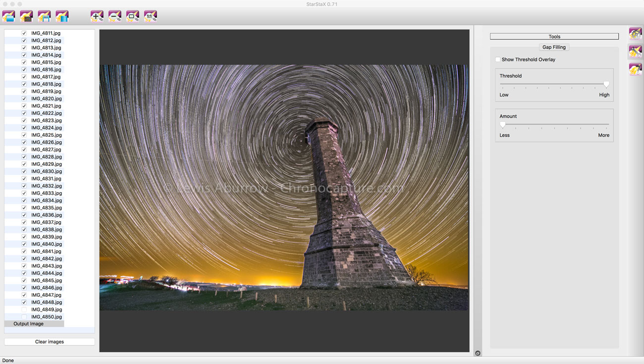The image size is (644, 364).
Task: Select the IMG_4831.jpg file name
Action: point(47,179)
